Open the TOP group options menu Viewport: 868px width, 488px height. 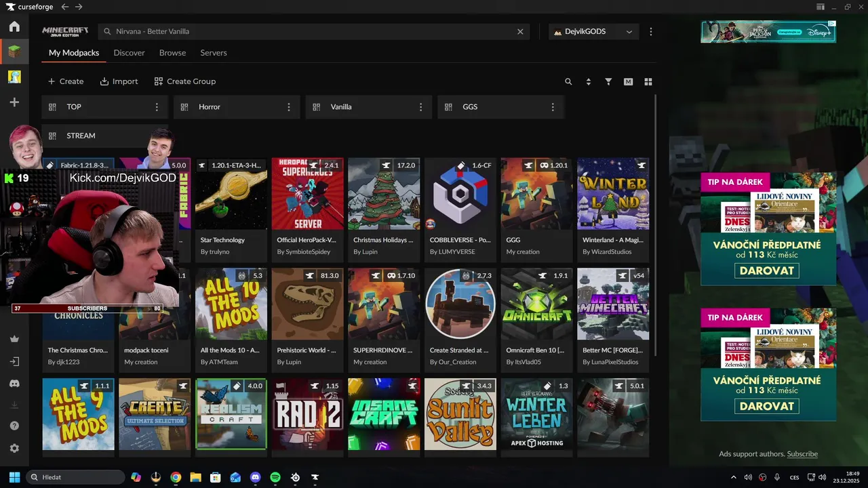point(157,107)
